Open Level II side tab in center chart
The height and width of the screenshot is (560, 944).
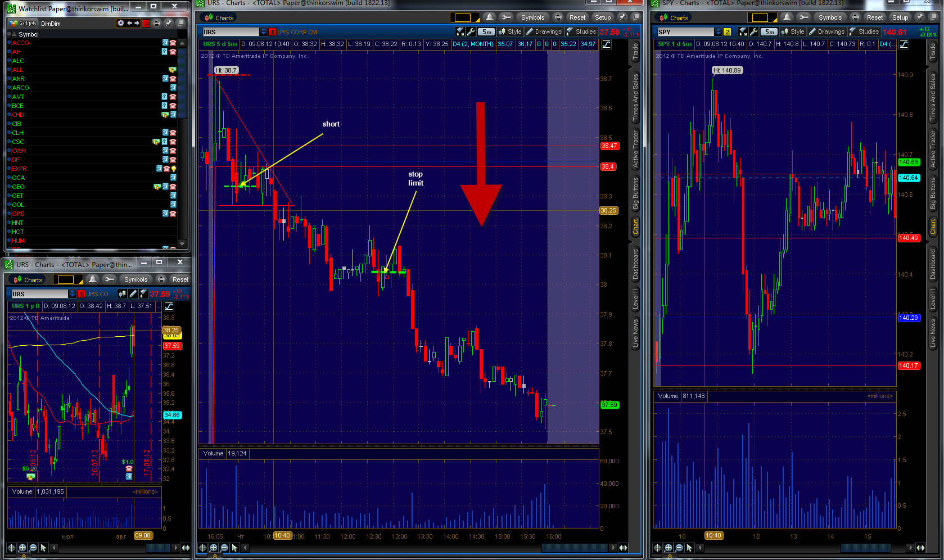[x=635, y=299]
